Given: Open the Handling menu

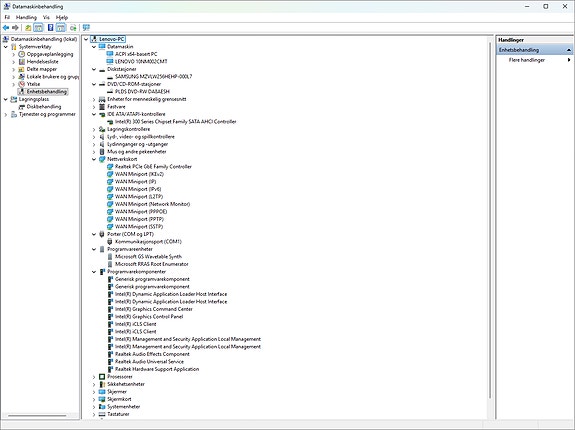Looking at the screenshot, I should click(26, 17).
